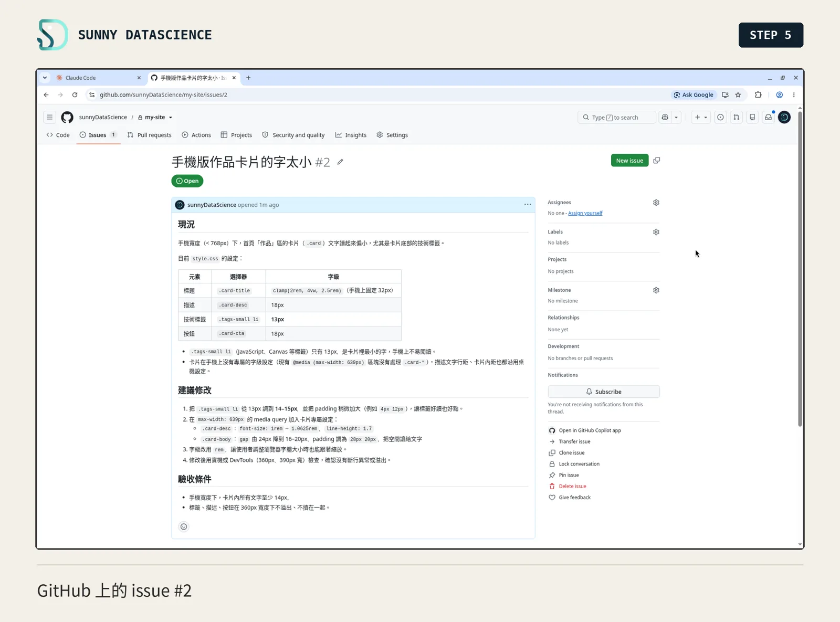Open the browser tab list chevron

coord(45,78)
